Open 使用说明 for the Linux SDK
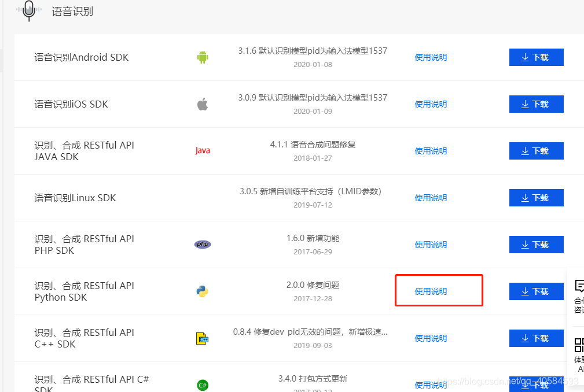This screenshot has height=392, width=584. 431,198
